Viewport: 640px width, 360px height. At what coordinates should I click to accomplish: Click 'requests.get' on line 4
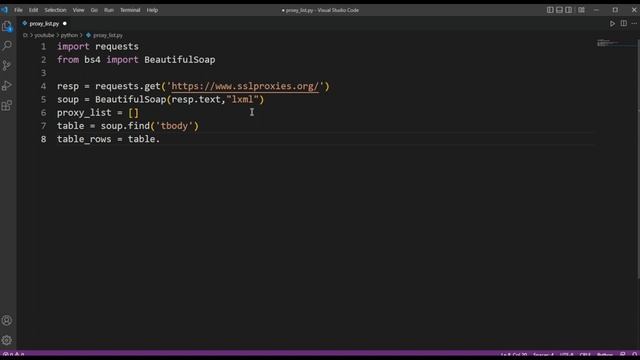pos(128,86)
